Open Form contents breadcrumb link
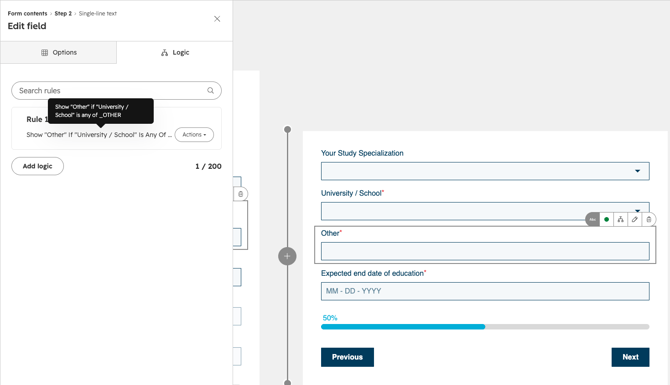 pyautogui.click(x=27, y=14)
